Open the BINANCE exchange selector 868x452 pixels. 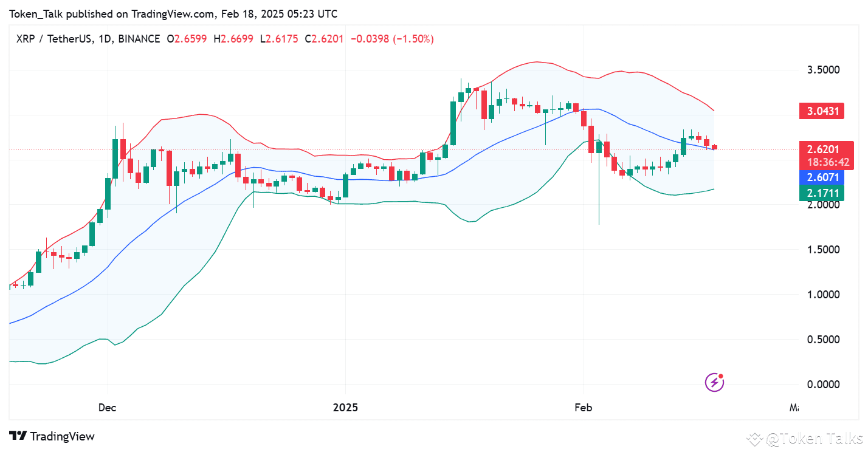[x=137, y=38]
